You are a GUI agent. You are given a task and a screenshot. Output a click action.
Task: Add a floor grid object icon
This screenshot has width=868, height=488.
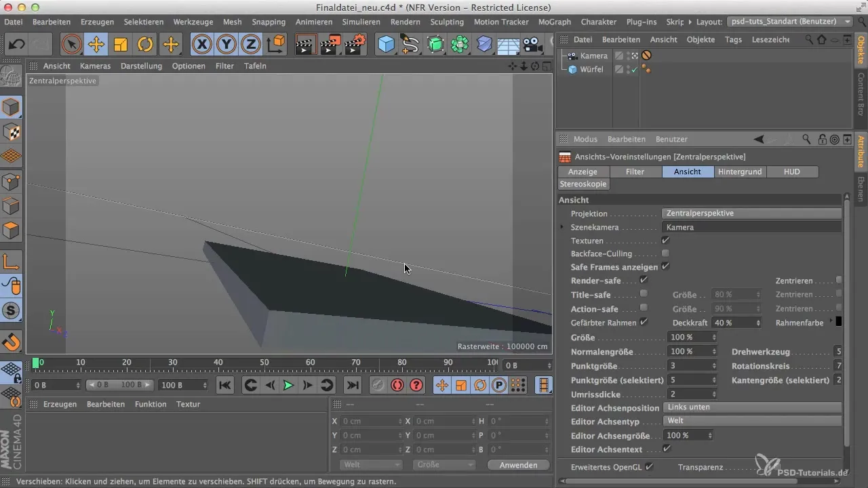coord(509,45)
